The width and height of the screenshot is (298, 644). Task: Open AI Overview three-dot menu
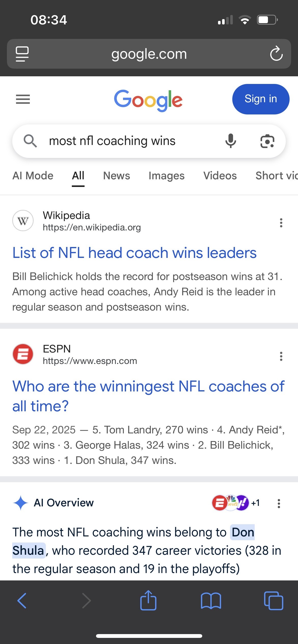pos(279,503)
